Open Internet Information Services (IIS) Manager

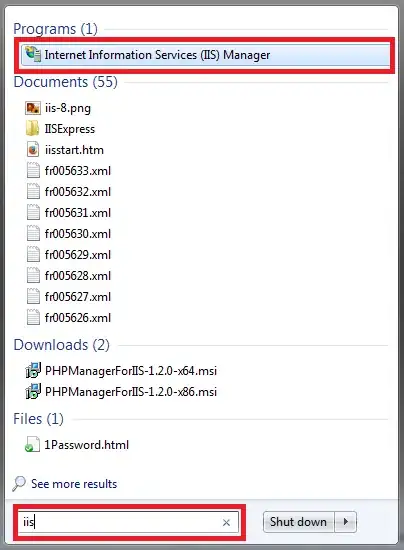pyautogui.click(x=205, y=55)
